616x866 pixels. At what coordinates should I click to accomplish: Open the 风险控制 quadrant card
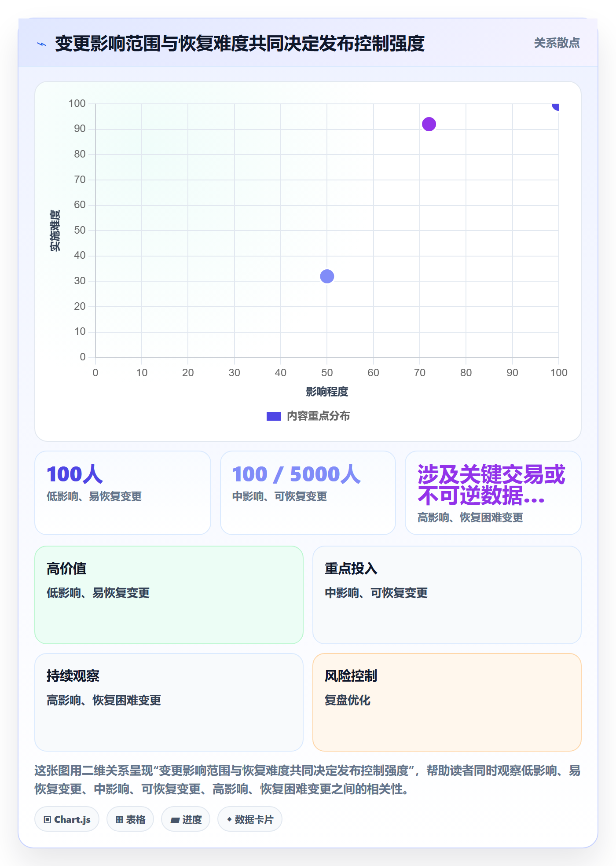click(x=447, y=702)
